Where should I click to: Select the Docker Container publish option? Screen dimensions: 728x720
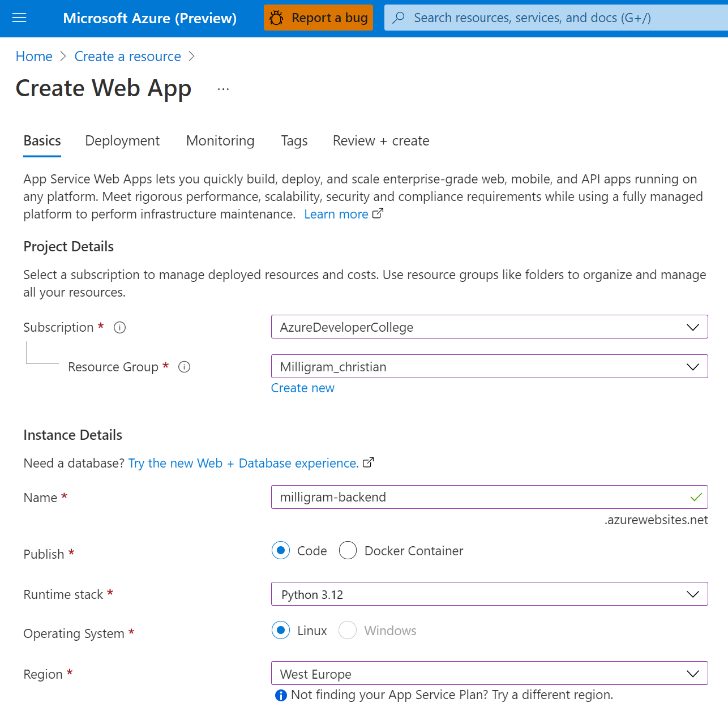(348, 551)
